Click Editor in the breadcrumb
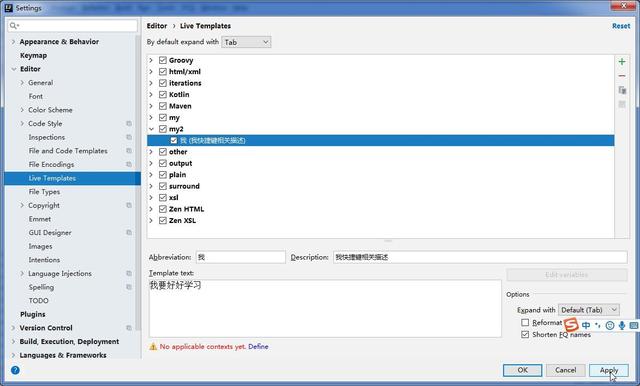 (x=157, y=26)
